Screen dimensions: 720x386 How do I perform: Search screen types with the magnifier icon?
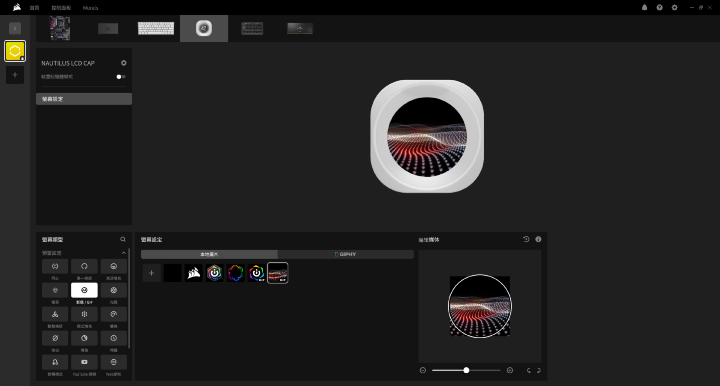coord(123,239)
